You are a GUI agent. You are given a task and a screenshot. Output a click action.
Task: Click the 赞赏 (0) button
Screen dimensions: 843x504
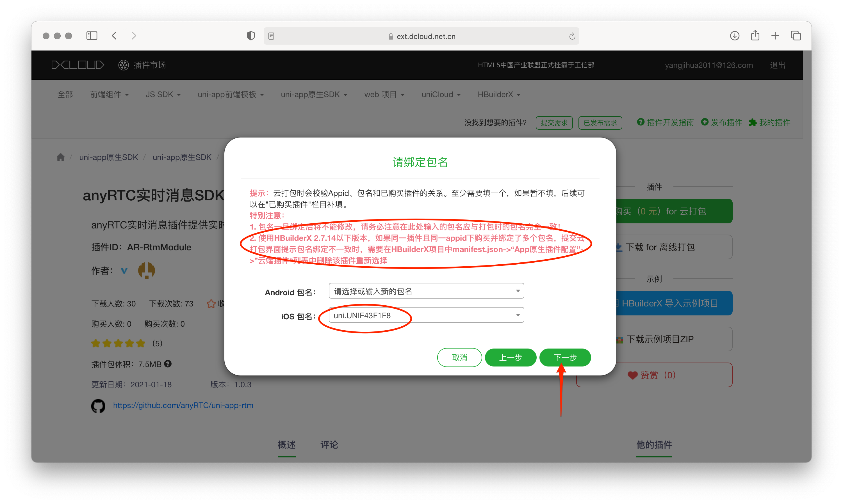point(654,375)
